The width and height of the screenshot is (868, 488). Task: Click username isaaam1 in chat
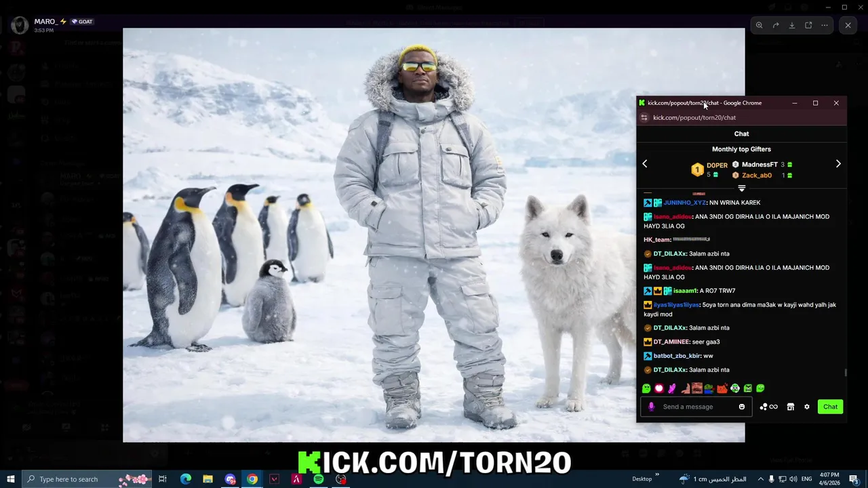685,291
